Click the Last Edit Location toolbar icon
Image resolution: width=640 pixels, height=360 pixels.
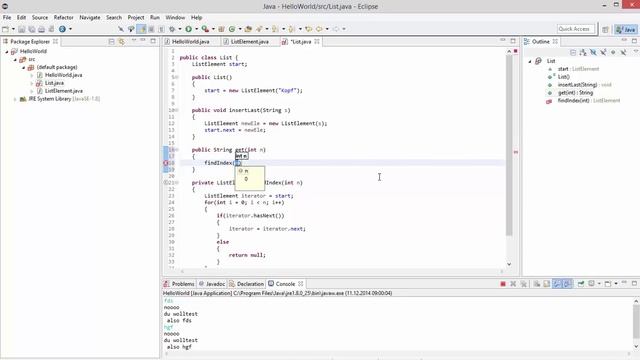point(308,29)
